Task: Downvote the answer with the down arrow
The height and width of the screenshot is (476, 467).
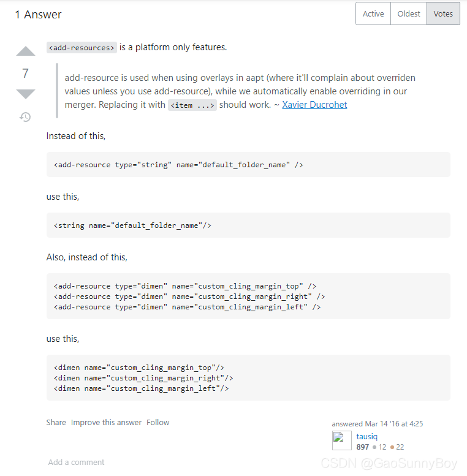Action: tap(26, 94)
